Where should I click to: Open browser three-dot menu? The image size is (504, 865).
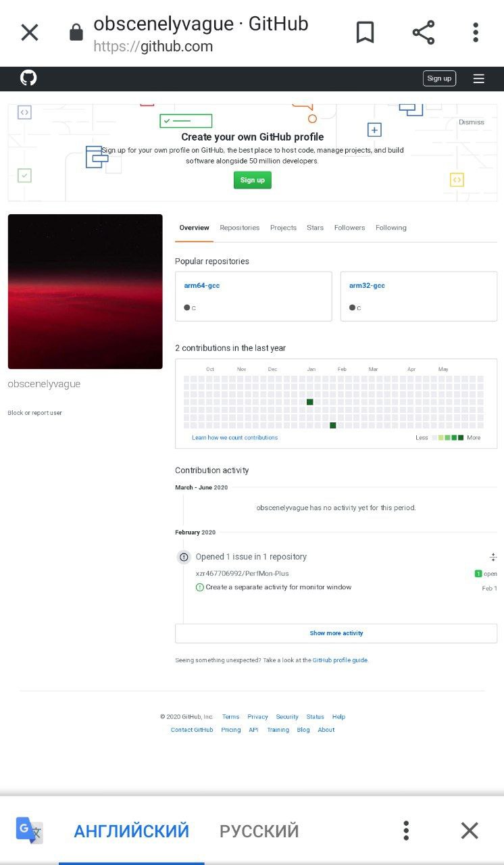pos(476,32)
